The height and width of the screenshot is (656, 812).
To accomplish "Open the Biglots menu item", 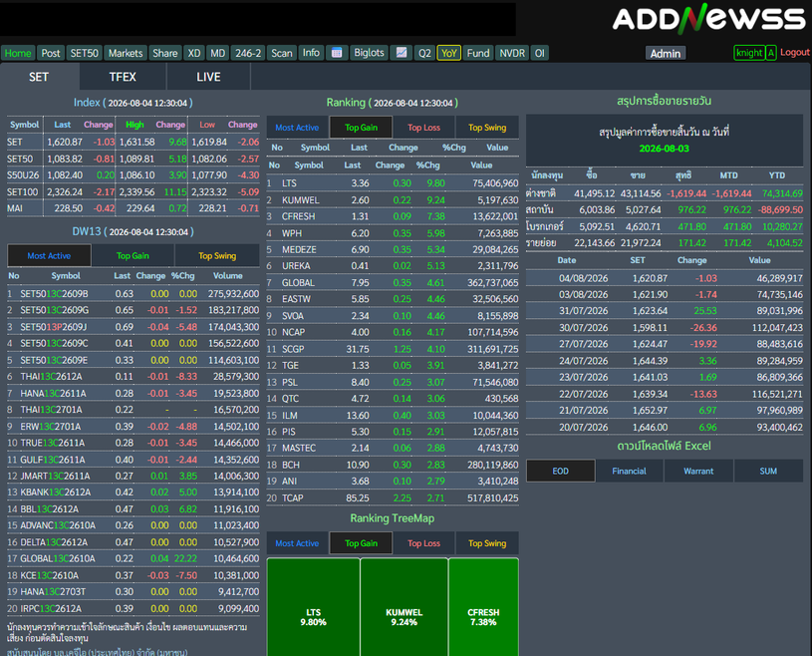I will point(369,53).
